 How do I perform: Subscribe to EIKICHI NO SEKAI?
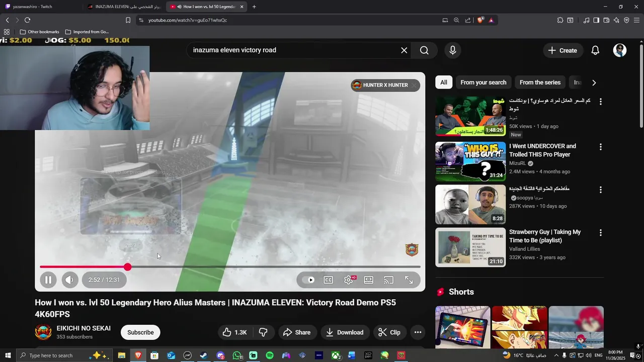[x=140, y=332]
